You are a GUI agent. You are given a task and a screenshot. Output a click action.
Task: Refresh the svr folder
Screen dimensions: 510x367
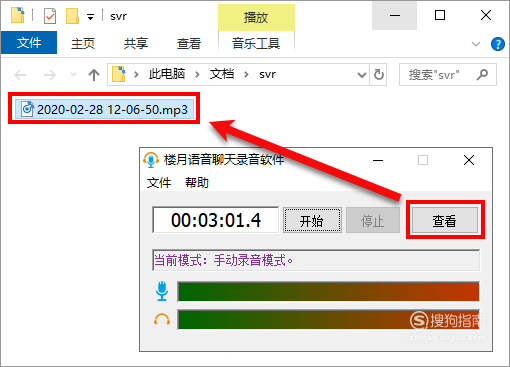(379, 75)
